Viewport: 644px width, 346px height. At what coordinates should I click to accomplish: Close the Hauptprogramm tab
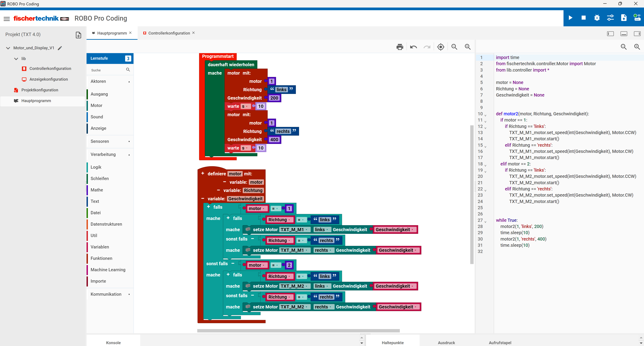coord(130,33)
